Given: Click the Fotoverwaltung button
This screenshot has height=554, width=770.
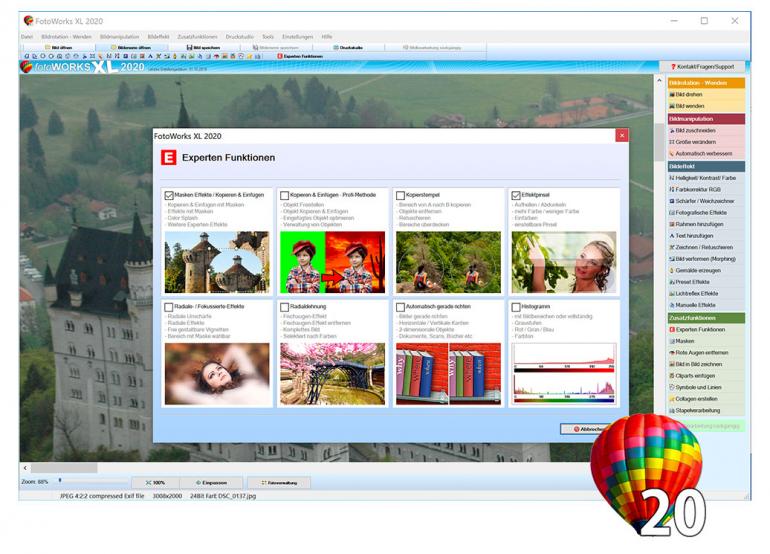Looking at the screenshot, I should point(279,483).
